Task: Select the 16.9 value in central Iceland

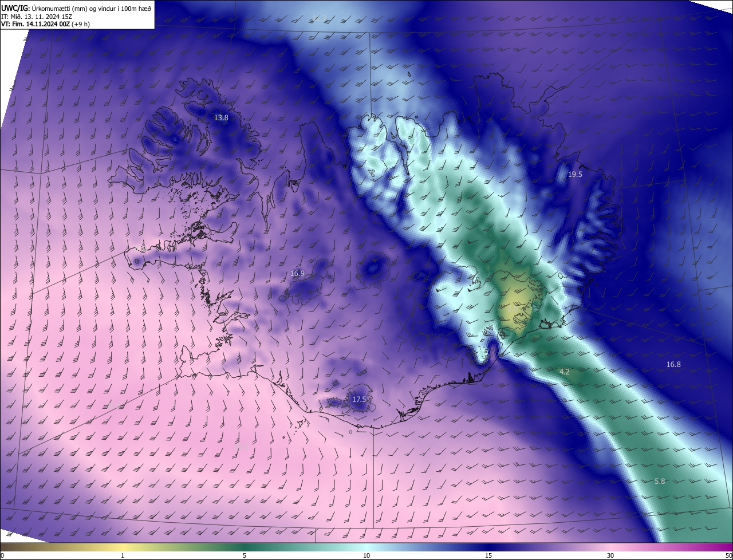Action: tap(297, 274)
